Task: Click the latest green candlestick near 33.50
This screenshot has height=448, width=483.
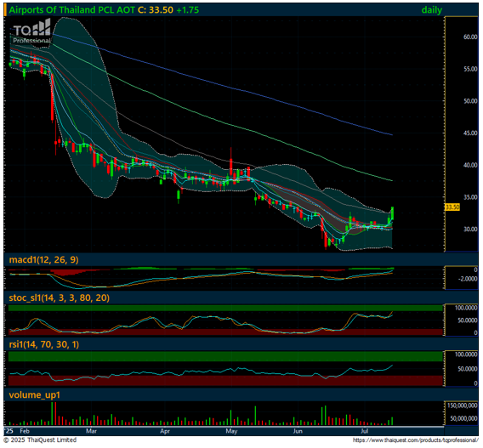Action: tap(393, 213)
